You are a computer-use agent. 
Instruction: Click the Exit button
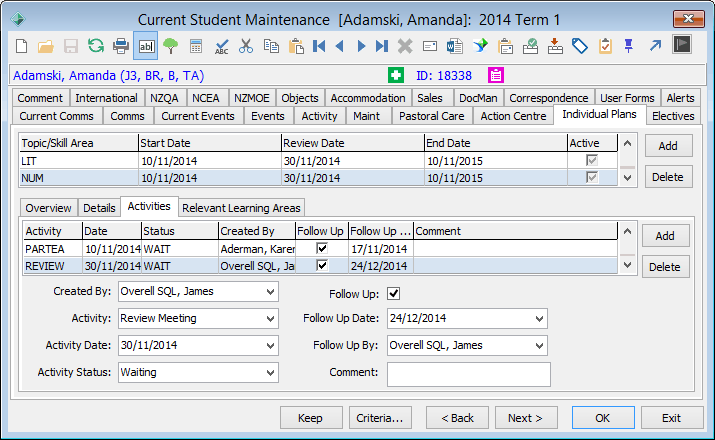pos(672,418)
